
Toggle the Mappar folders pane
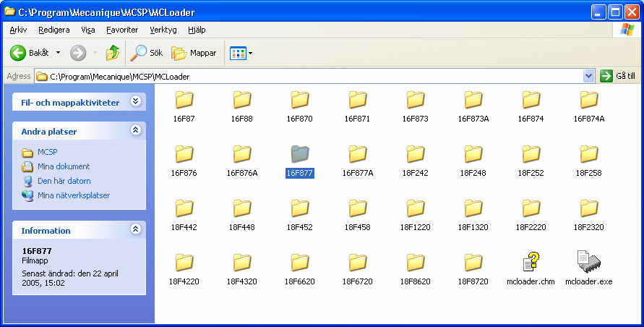click(194, 53)
